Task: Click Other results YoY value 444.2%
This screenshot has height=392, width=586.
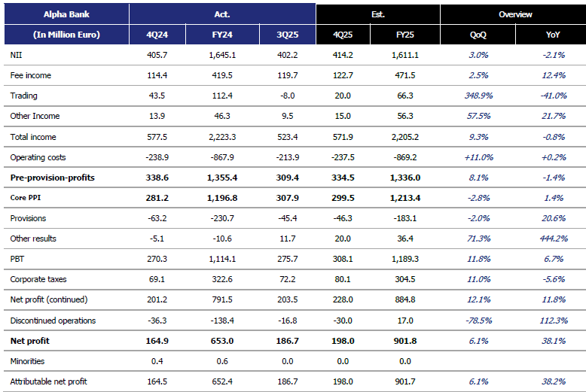Action: pos(553,239)
